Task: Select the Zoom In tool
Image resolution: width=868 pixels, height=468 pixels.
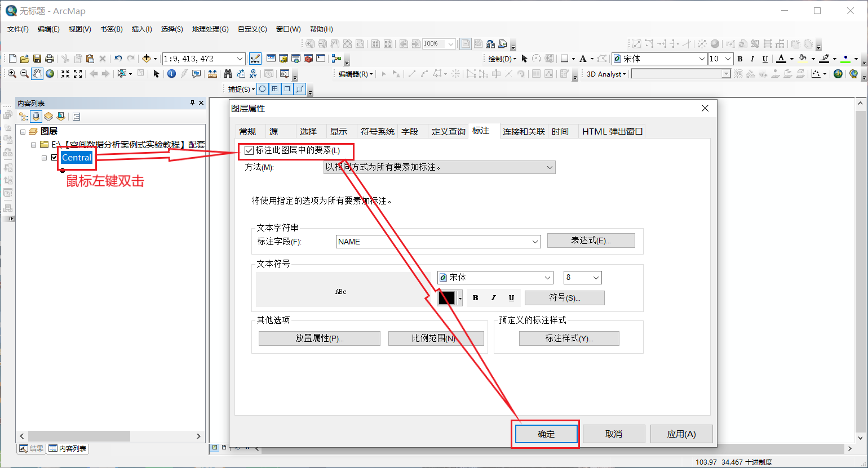Action: point(12,74)
